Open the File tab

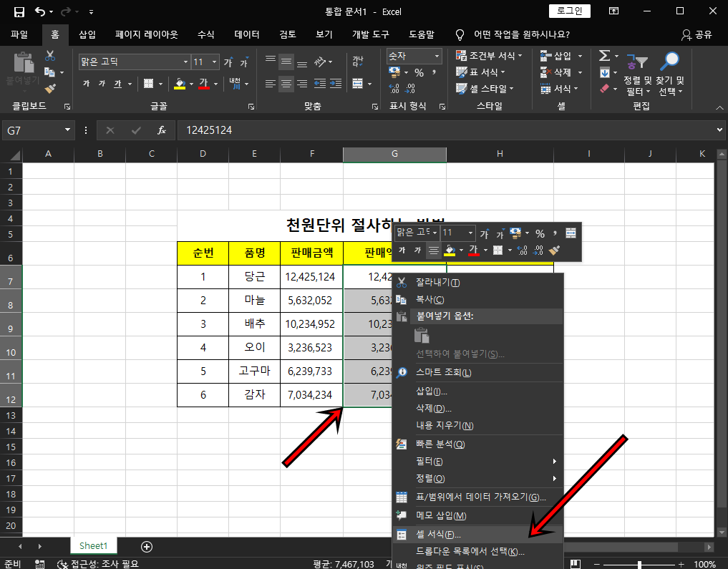point(19,35)
